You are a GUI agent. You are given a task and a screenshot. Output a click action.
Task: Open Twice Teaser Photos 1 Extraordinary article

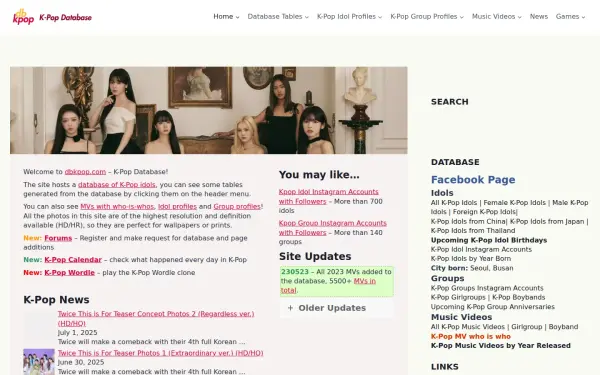(160, 353)
